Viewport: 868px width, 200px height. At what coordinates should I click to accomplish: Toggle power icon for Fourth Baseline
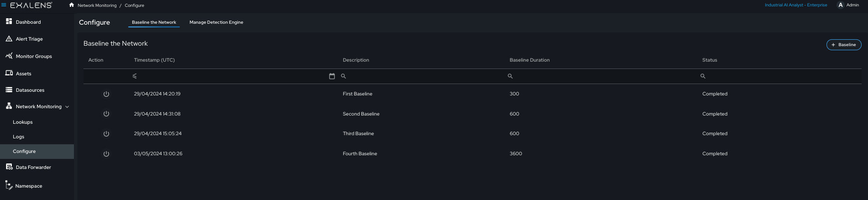click(x=106, y=154)
